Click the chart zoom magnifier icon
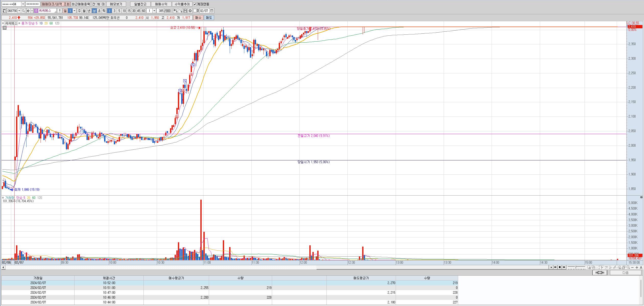This screenshot has height=306, width=644. (628, 267)
